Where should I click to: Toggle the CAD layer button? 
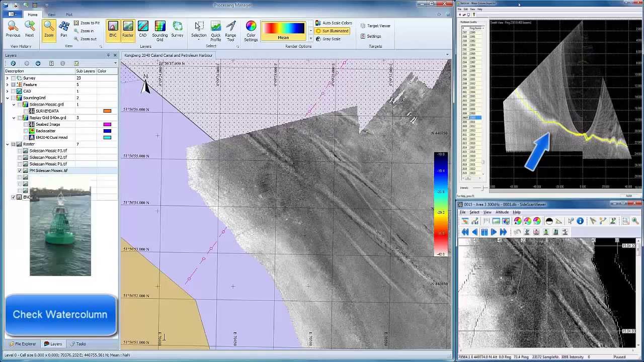click(143, 29)
